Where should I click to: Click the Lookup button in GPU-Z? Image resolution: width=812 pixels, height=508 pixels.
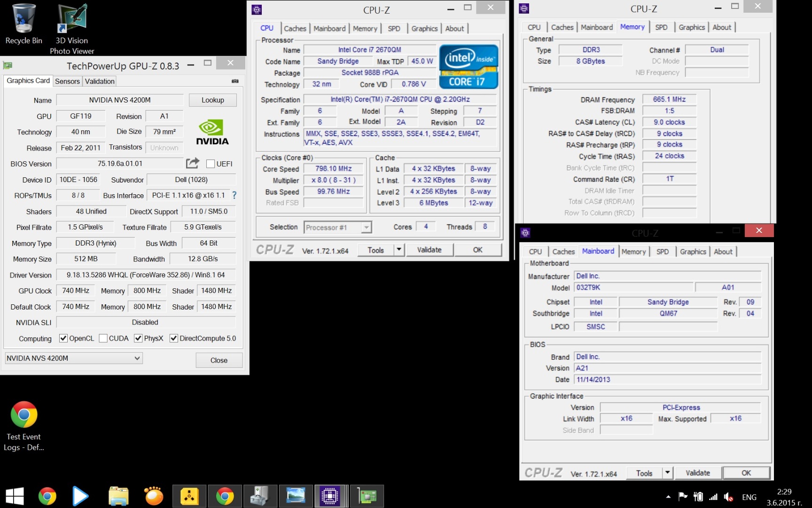click(213, 100)
